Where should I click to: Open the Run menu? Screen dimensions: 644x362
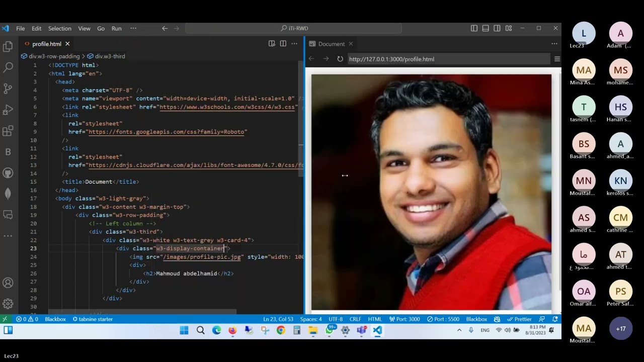pyautogui.click(x=116, y=28)
